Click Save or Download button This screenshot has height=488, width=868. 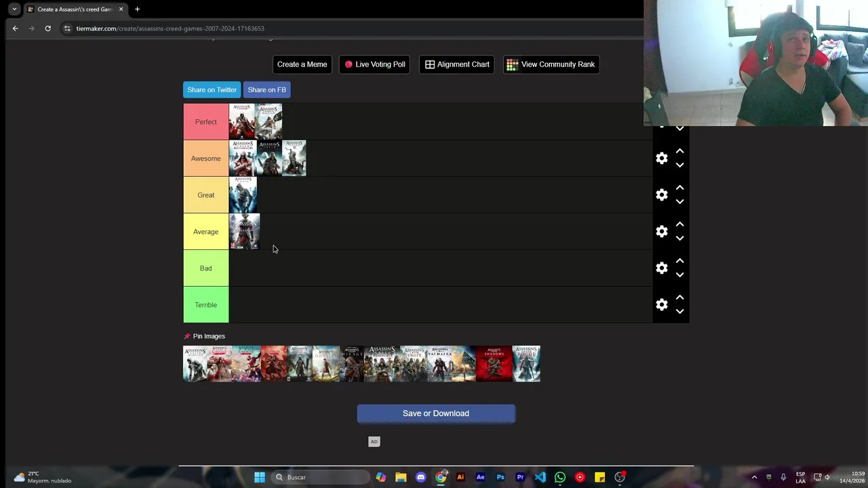[436, 413]
